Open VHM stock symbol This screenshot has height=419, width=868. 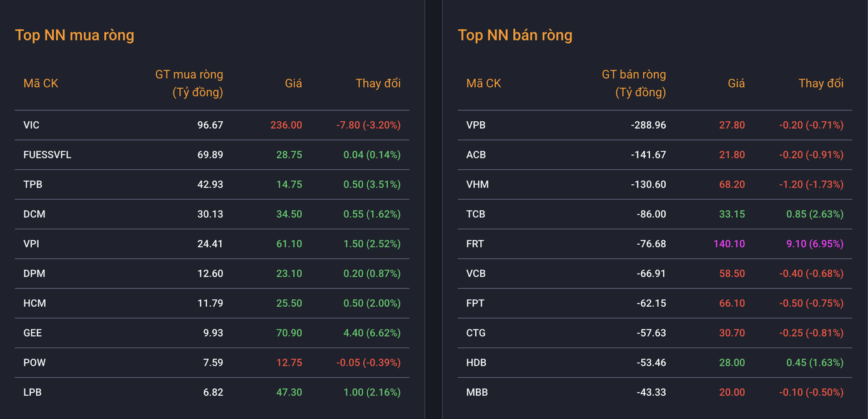(x=477, y=184)
